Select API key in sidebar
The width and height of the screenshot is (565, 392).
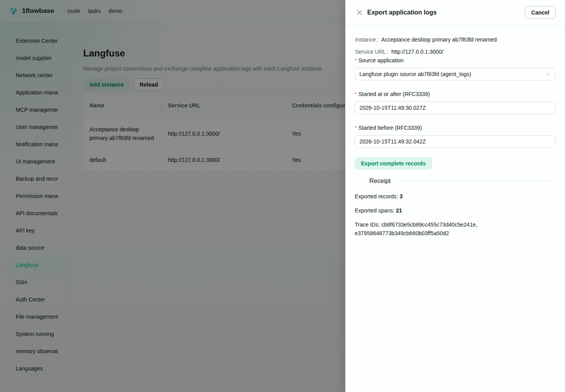35,230
